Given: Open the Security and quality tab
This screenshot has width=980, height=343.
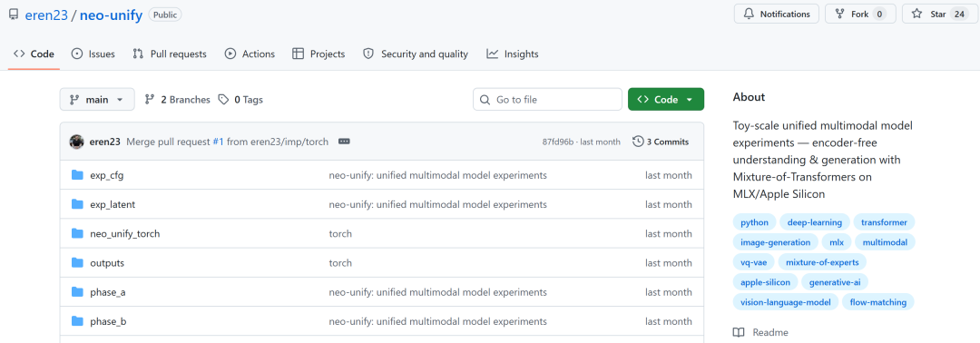Looking at the screenshot, I should (x=416, y=54).
